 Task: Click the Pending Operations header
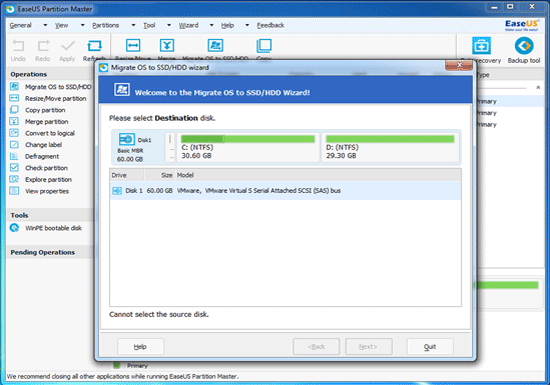(49, 252)
